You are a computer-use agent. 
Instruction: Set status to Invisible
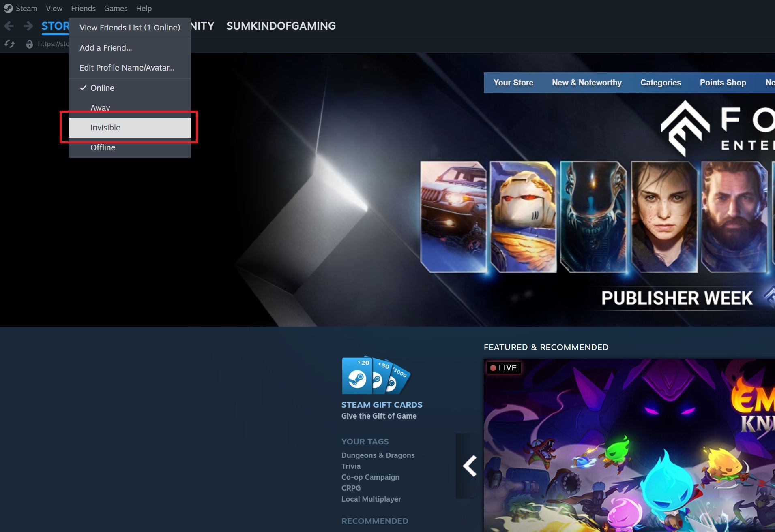point(105,127)
